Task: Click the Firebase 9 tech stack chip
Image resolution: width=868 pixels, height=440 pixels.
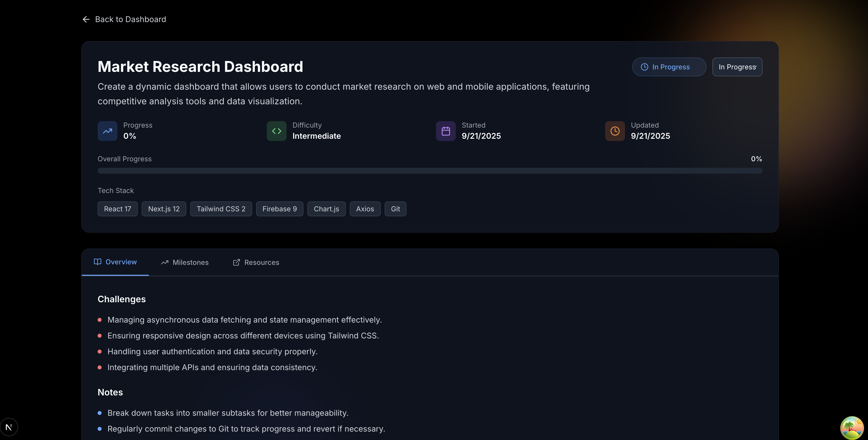Action: click(x=279, y=209)
